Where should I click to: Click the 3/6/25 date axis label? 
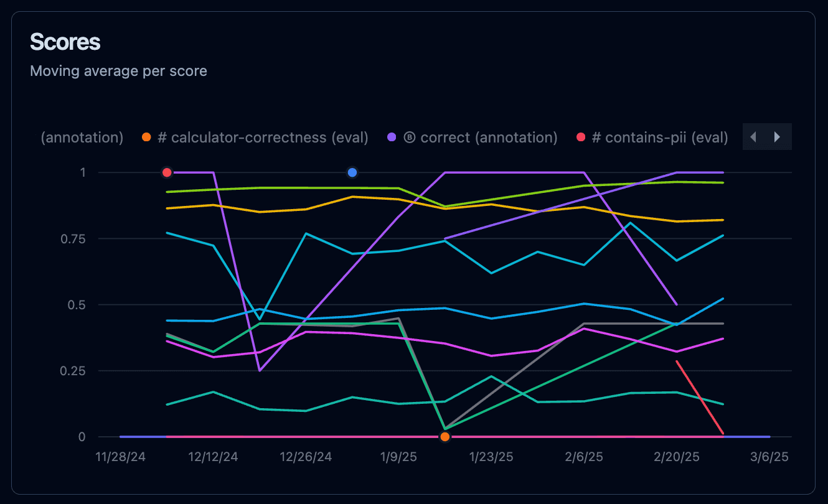pos(770,457)
